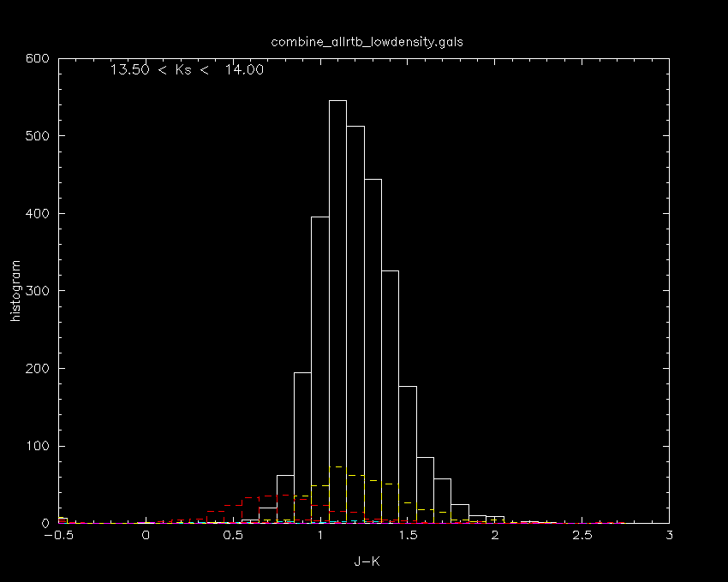
Task: Click the 100 y-axis tick label
Action: 38,446
